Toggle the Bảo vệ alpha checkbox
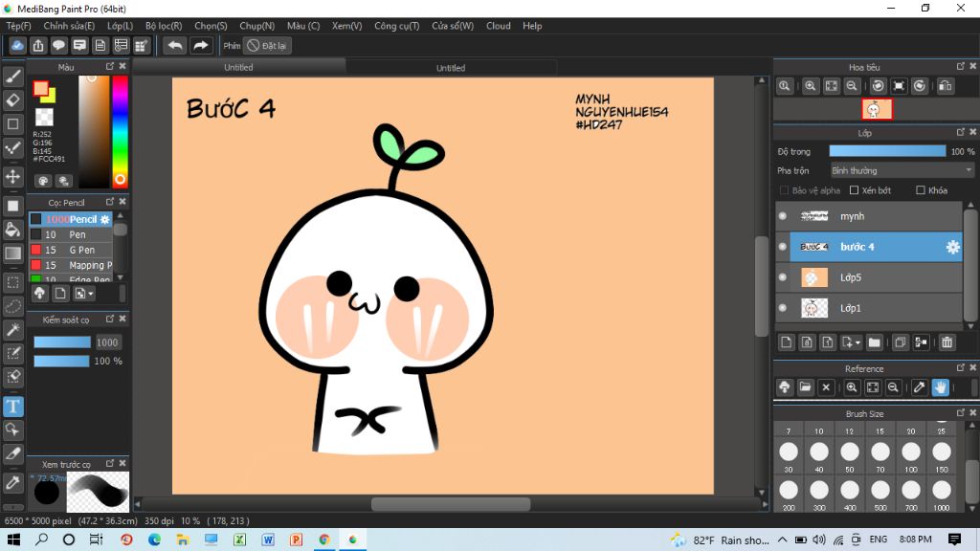The image size is (980, 551). 784,190
